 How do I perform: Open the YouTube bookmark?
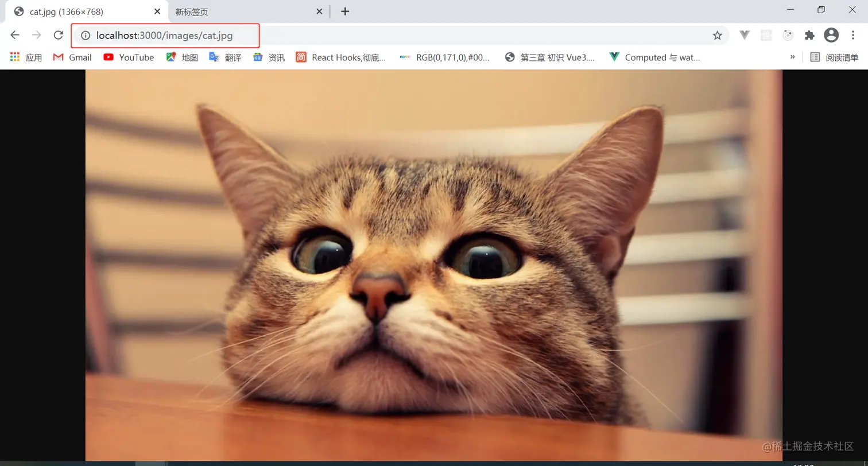pos(129,57)
